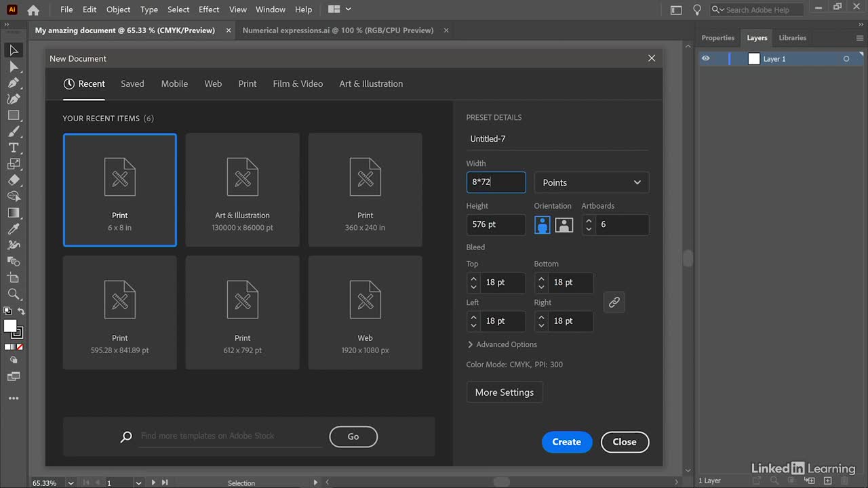This screenshot has width=868, height=488.
Task: Open the Properties panel tab
Action: (x=717, y=38)
